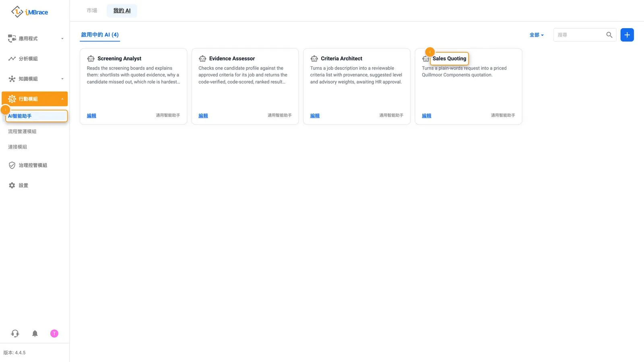This screenshot has width=644, height=362.
Task: Click the Criteria Architect robot icon
Action: coord(314,59)
